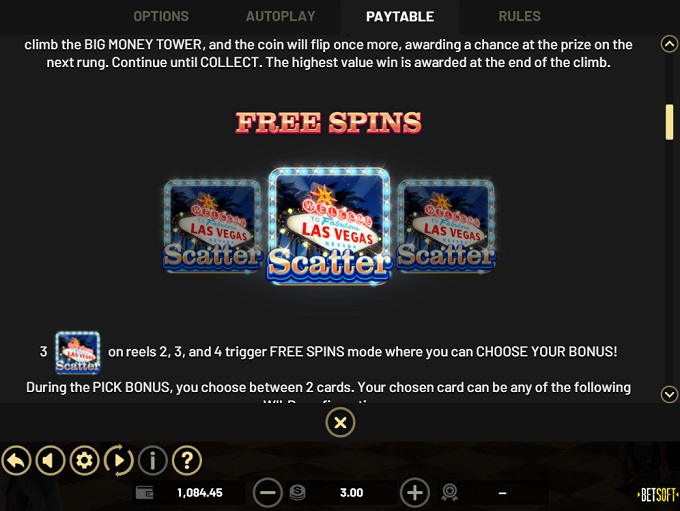The image size is (680, 511).
Task: Open the info (i) icon
Action: 153,460
